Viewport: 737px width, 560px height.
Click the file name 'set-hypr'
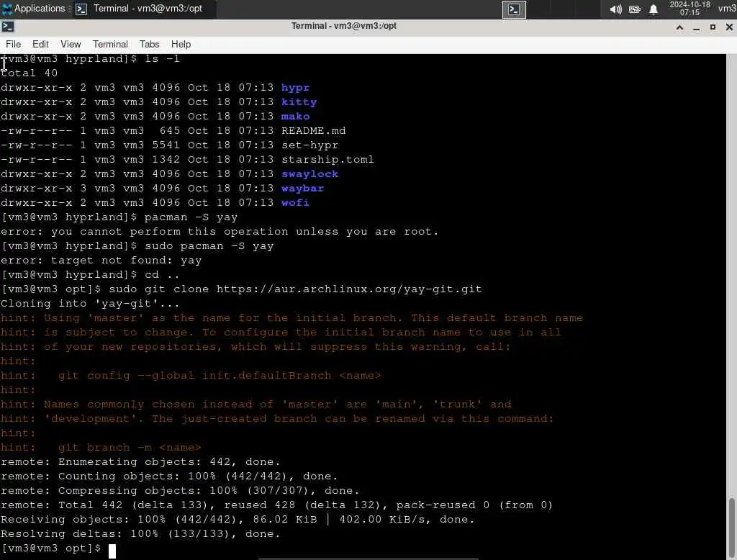click(x=309, y=145)
